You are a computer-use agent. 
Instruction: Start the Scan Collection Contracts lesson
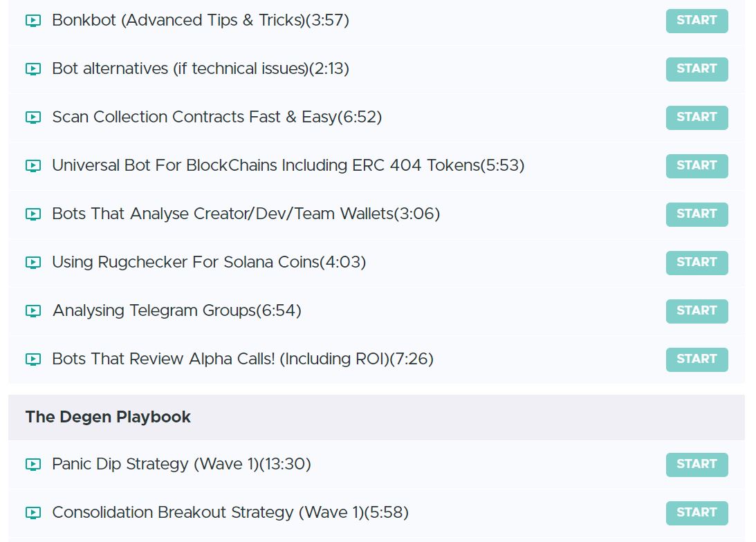point(697,118)
